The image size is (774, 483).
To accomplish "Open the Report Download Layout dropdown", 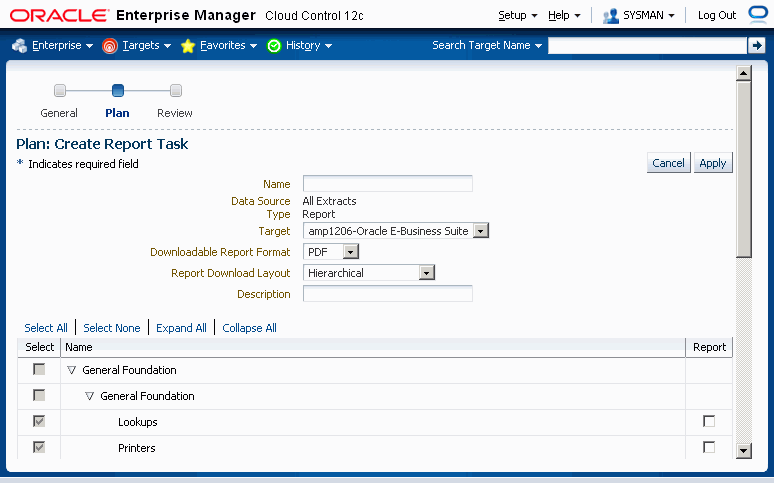I will coord(426,273).
